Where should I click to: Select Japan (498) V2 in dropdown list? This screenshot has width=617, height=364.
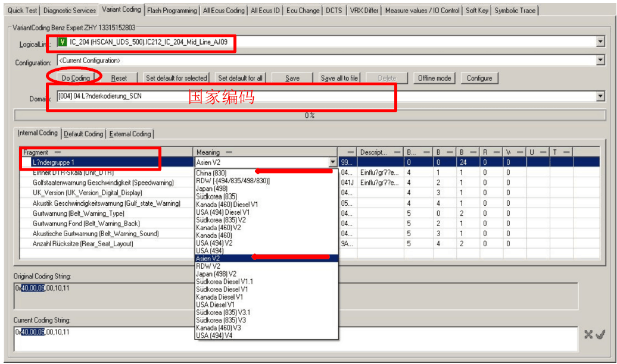(216, 274)
